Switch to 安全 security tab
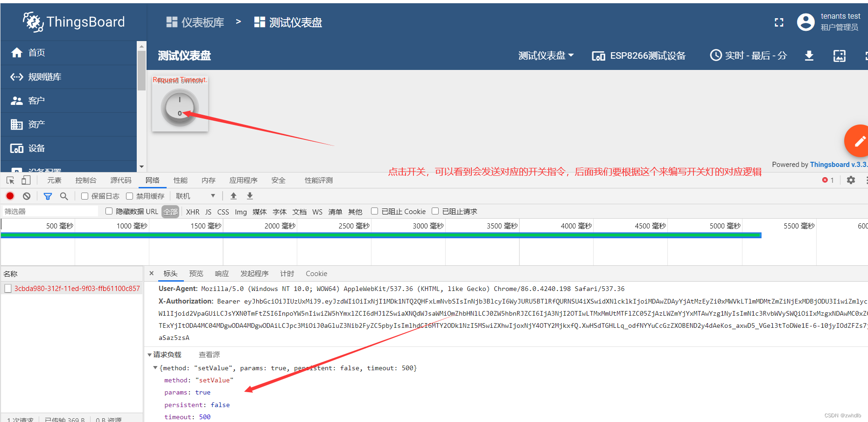Viewport: 868px width, 422px height. click(279, 180)
